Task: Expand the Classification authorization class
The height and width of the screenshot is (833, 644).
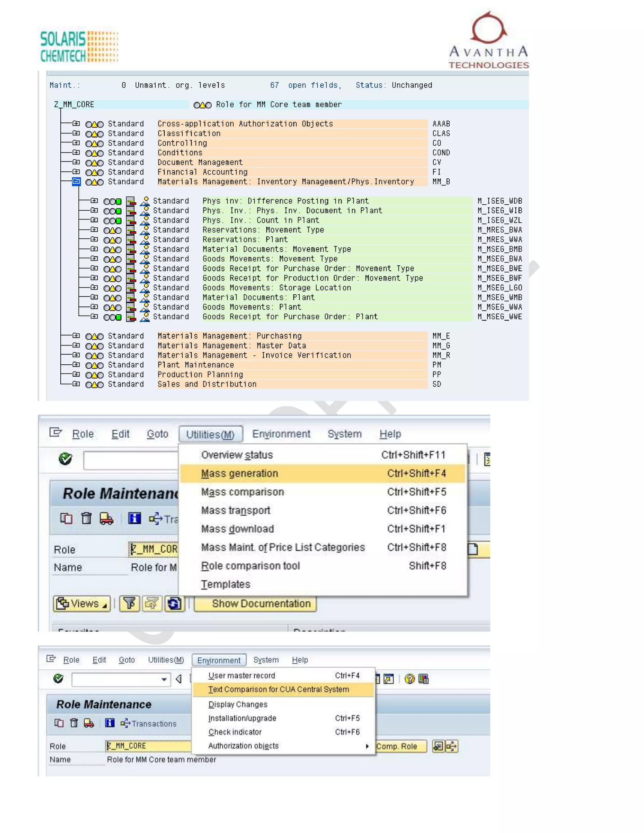Action: point(76,134)
